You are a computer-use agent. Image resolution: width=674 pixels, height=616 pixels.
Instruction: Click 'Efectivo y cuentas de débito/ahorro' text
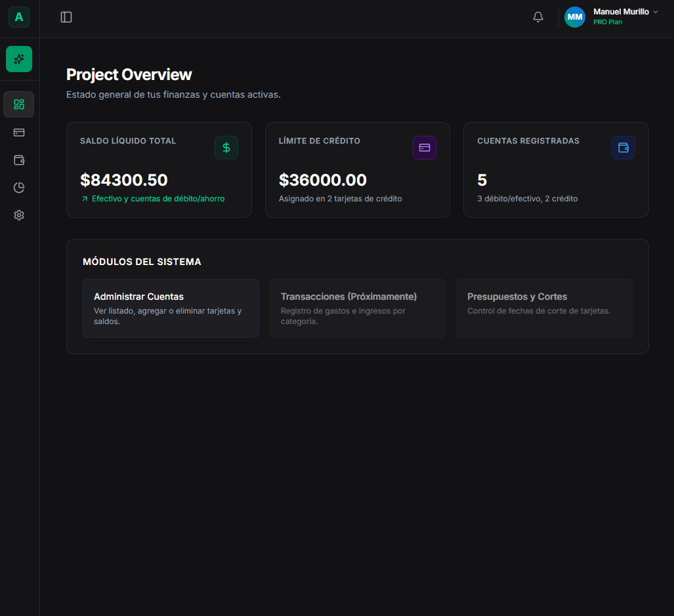[158, 199]
